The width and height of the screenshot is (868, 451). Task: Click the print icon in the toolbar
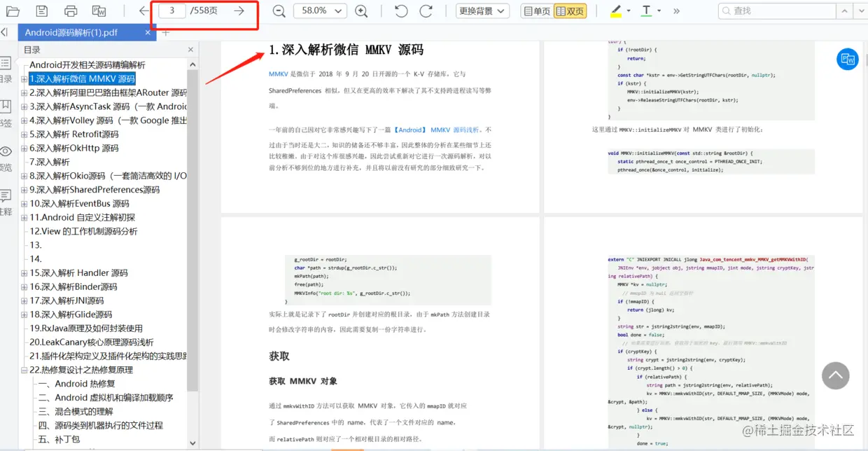[x=71, y=11]
